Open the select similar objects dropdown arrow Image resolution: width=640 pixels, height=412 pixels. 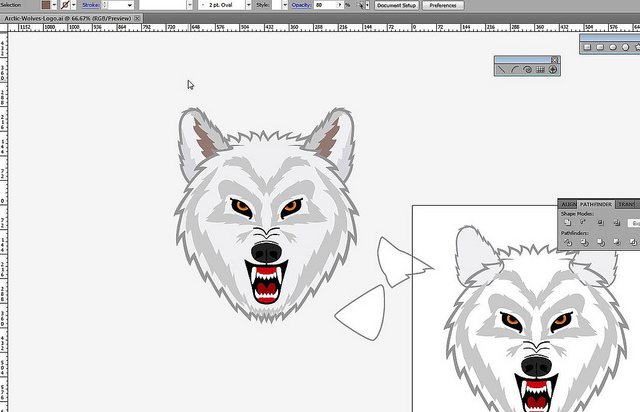point(367,5)
